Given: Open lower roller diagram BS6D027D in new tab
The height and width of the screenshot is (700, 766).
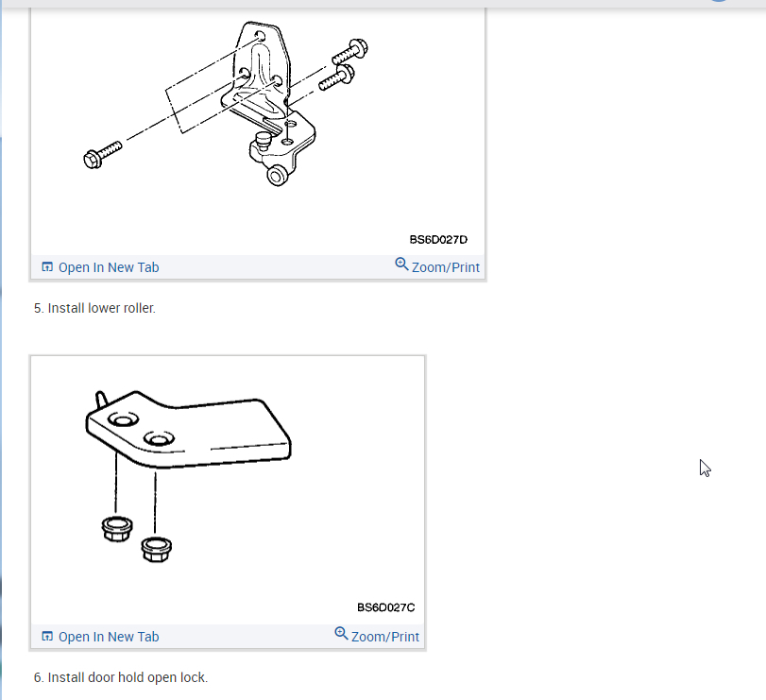Looking at the screenshot, I should [109, 267].
